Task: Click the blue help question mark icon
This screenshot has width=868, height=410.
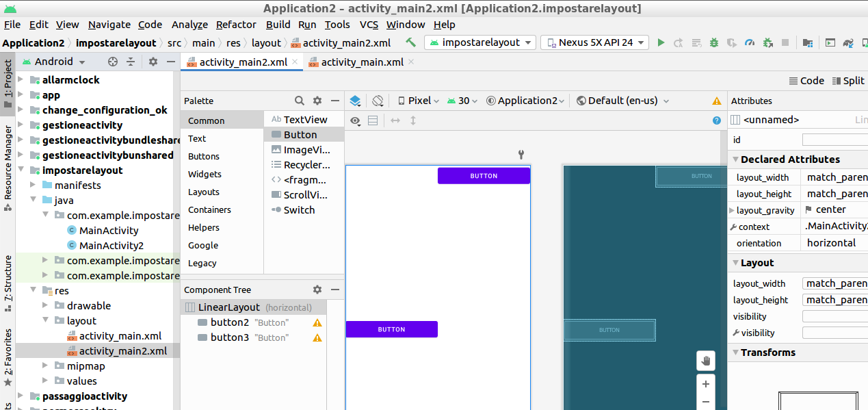Action: [717, 120]
